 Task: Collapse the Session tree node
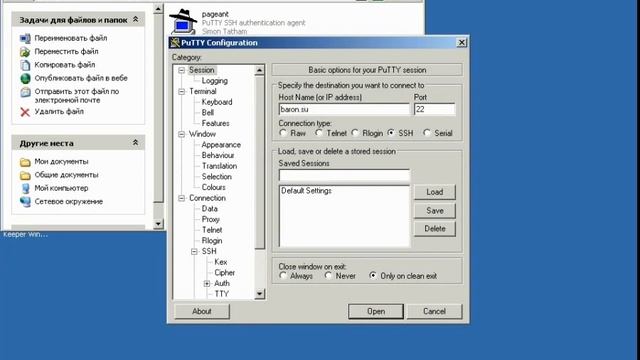182,70
